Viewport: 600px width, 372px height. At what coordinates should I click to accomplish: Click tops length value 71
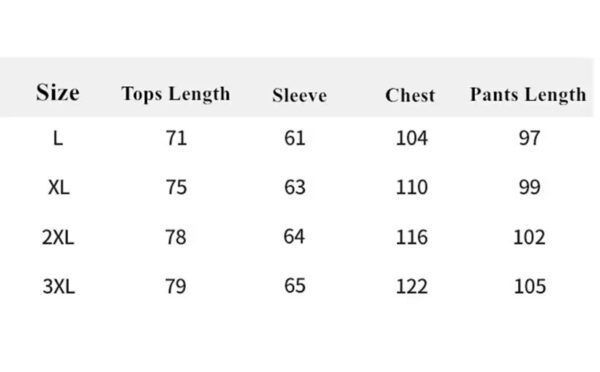click(x=176, y=138)
